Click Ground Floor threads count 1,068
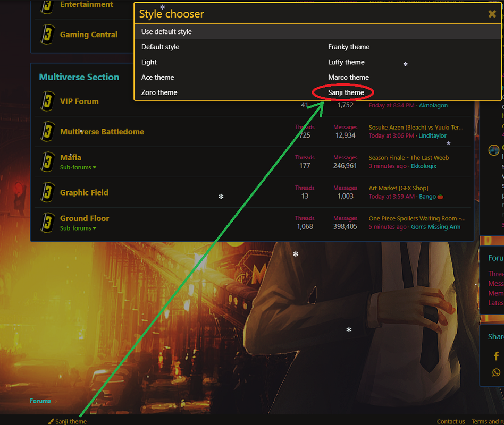 tap(305, 226)
